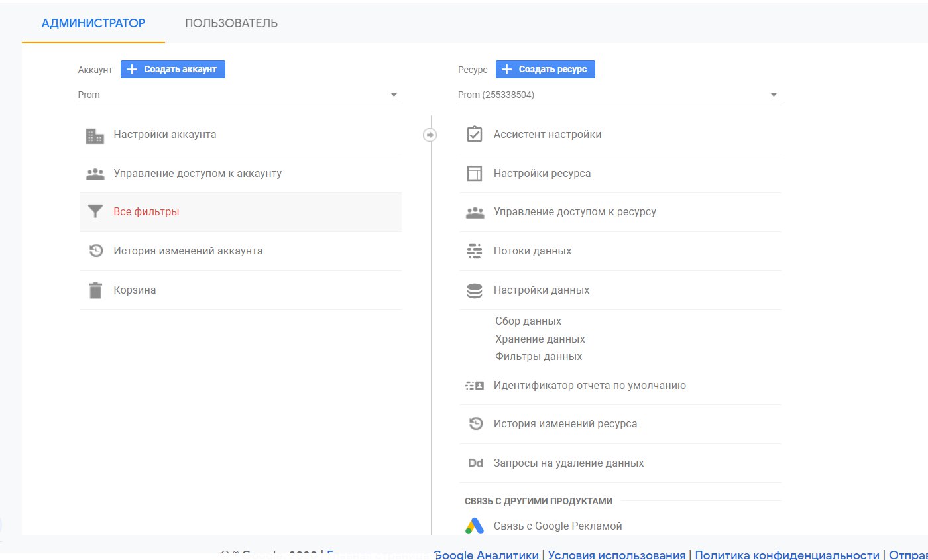This screenshot has width=928, height=560.
Task: Open the Политика конфиденциальности link
Action: [787, 555]
